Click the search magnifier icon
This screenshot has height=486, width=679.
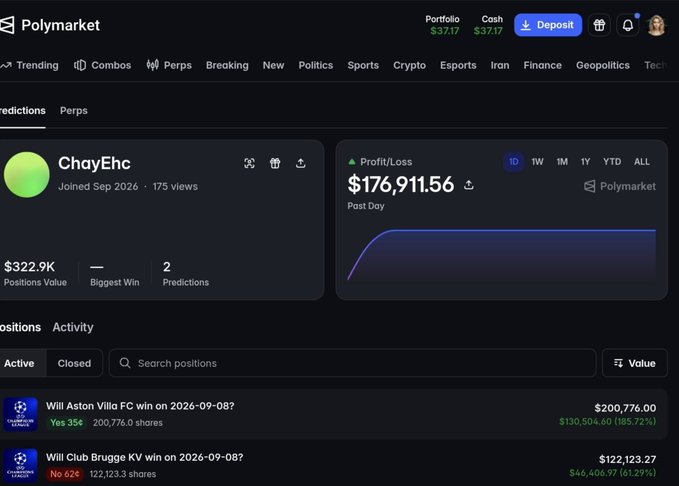coord(125,363)
